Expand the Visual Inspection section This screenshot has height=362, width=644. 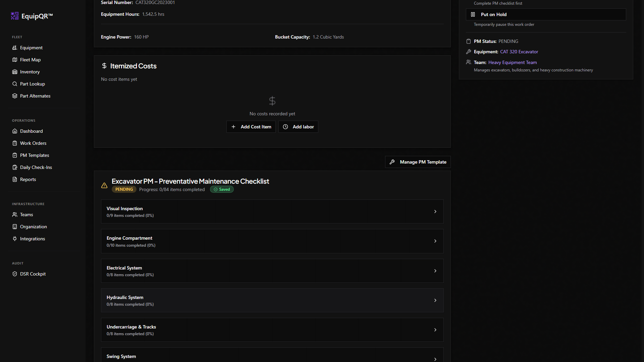[x=272, y=212]
